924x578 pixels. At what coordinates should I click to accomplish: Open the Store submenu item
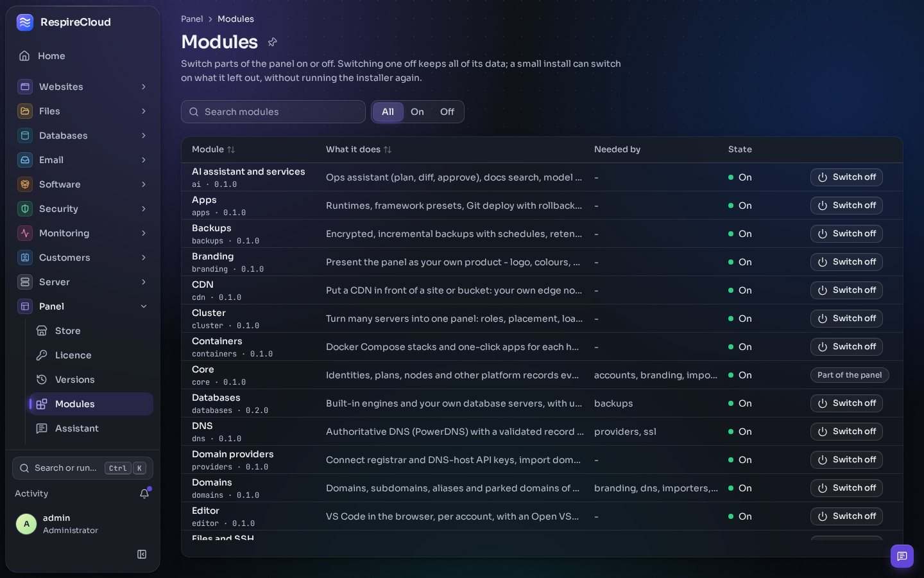pos(90,331)
